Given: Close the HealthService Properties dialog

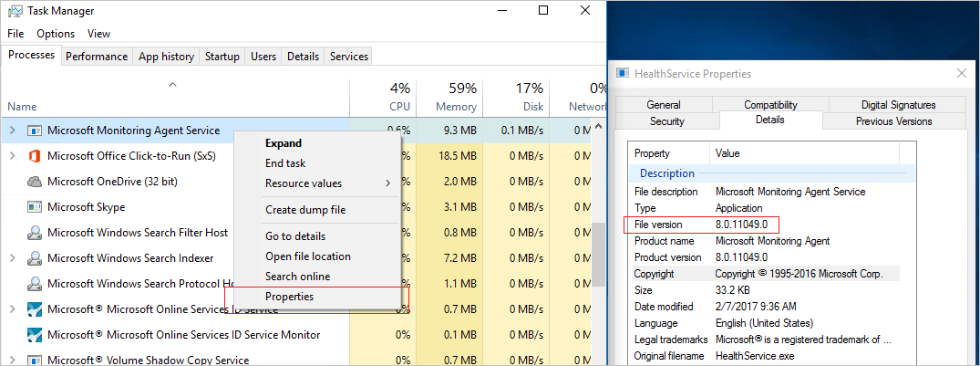Looking at the screenshot, I should point(962,74).
